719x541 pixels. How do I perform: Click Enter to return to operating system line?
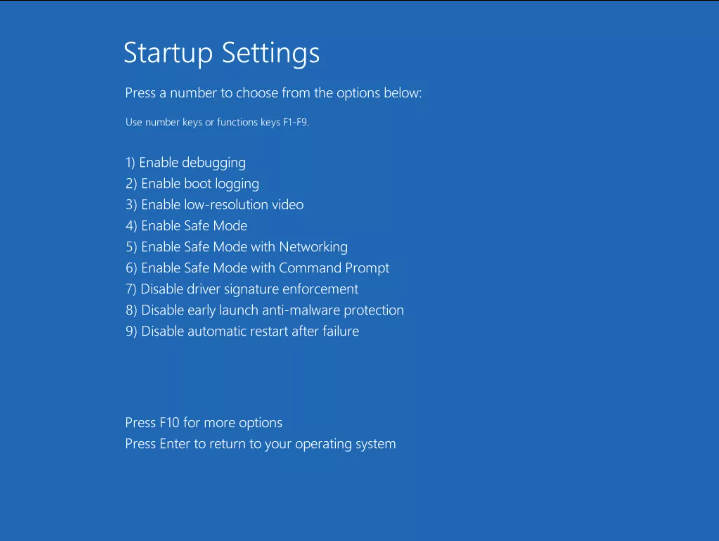click(x=260, y=444)
